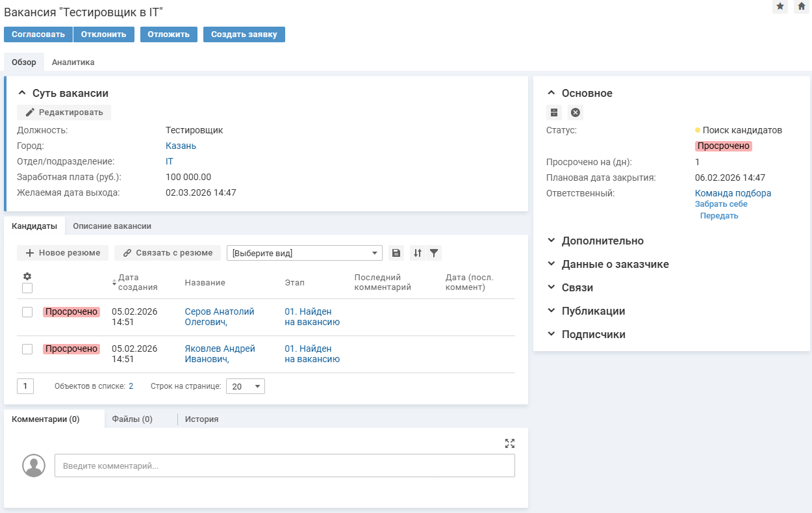The height and width of the screenshot is (513, 812).
Task: Open sorting settings for candidates list
Action: [418, 253]
